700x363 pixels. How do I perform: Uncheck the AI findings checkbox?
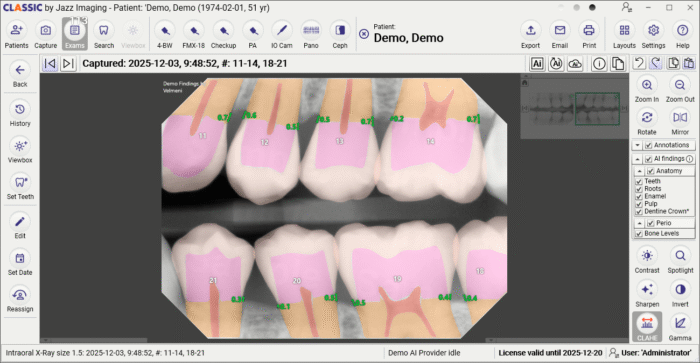tap(649, 159)
